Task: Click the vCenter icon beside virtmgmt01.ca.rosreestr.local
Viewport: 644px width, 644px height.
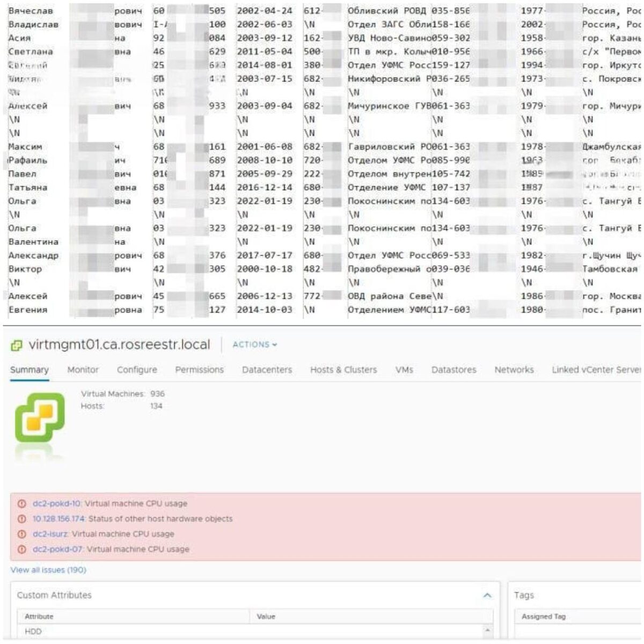Action: pos(16,345)
